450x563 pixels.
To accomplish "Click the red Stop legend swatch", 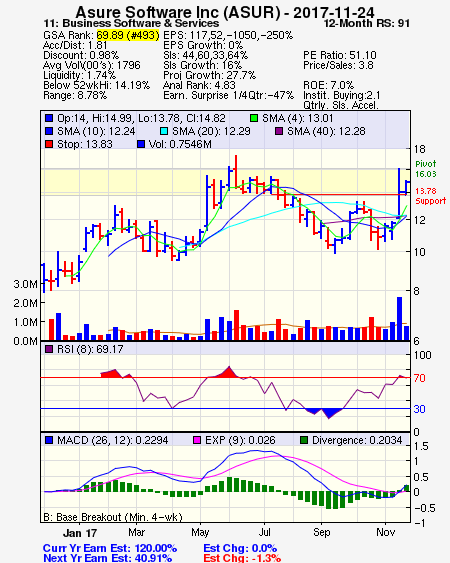I will tap(49, 144).
